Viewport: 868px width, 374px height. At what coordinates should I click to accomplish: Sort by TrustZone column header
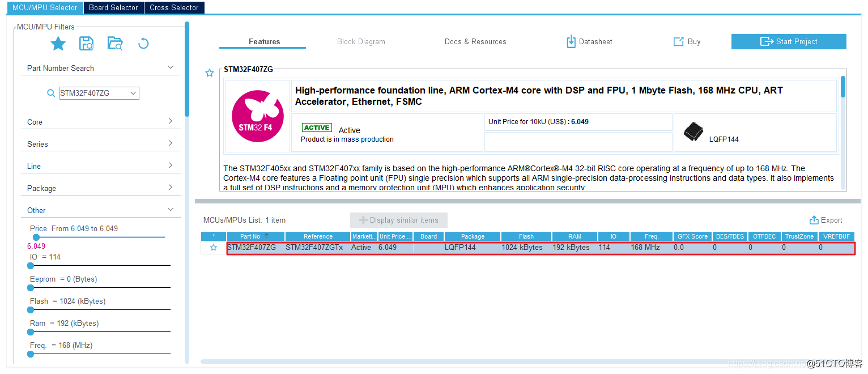point(799,236)
